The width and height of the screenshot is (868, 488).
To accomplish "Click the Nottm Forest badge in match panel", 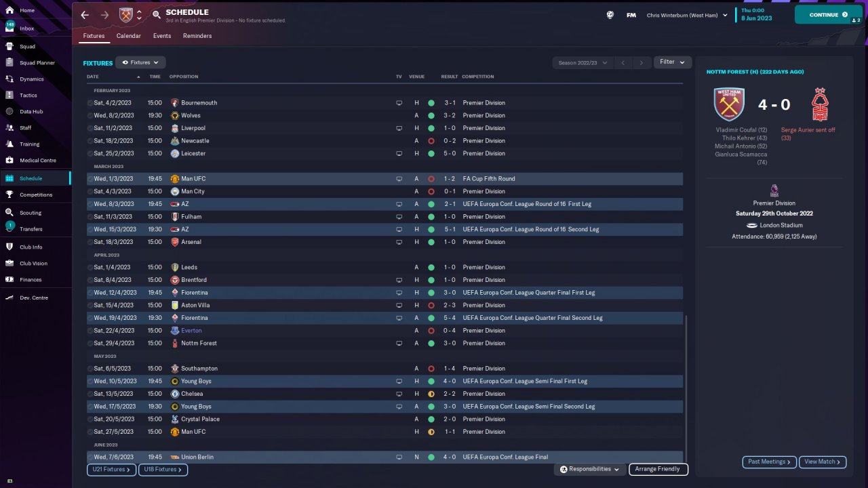I will coord(821,104).
